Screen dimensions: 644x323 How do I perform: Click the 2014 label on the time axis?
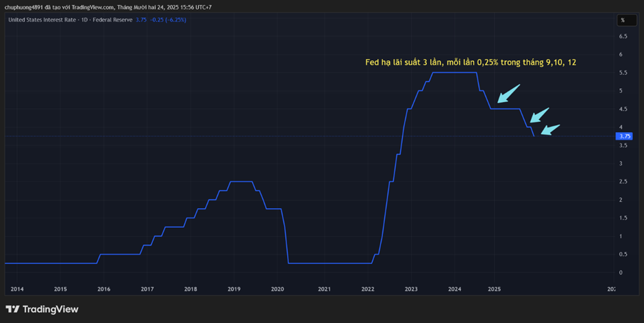[x=17, y=289]
